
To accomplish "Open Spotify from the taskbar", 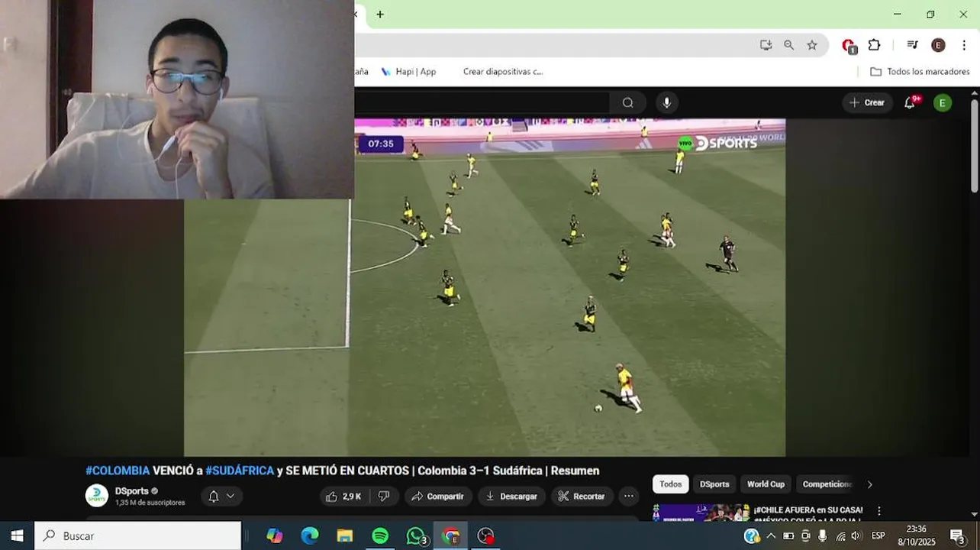I will (x=380, y=536).
